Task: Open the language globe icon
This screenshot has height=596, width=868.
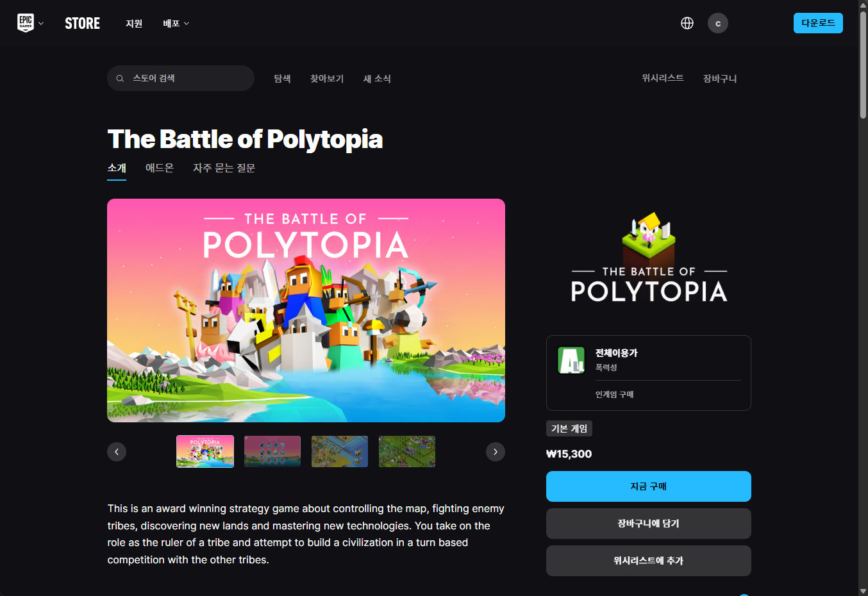Action: pos(687,23)
